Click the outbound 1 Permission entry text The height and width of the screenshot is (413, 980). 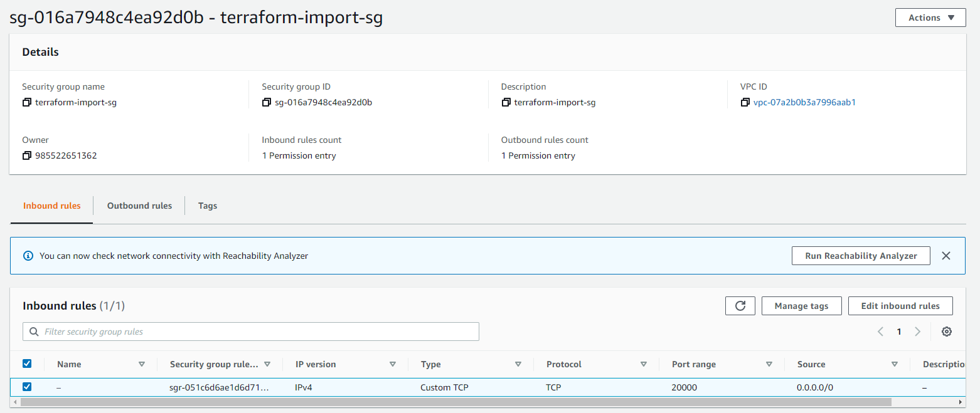pyautogui.click(x=538, y=155)
